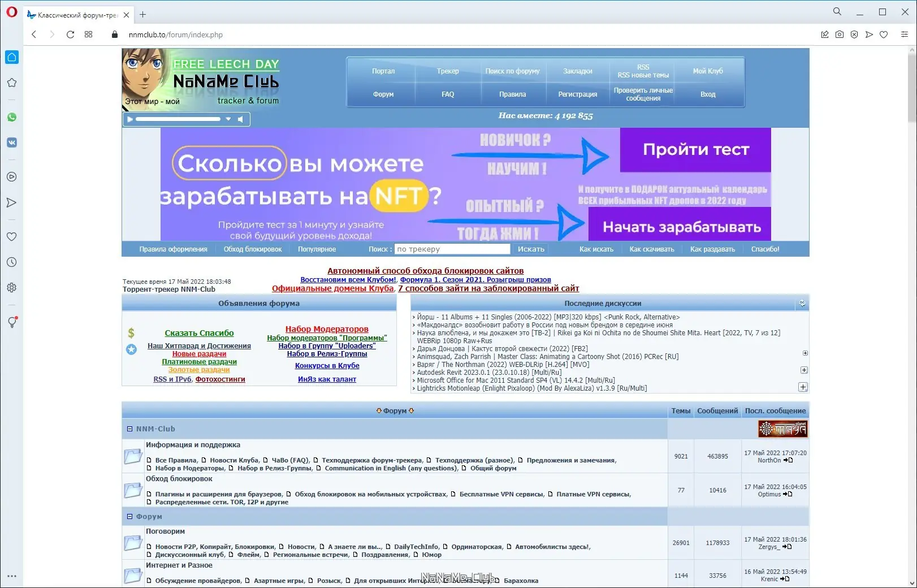Click the blue star icon in announcements
Image resolution: width=917 pixels, height=588 pixels.
[x=131, y=349]
